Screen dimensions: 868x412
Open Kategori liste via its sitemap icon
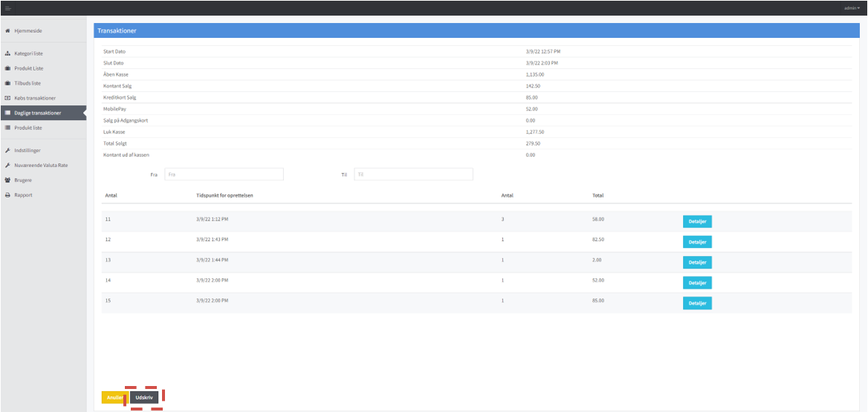7,53
